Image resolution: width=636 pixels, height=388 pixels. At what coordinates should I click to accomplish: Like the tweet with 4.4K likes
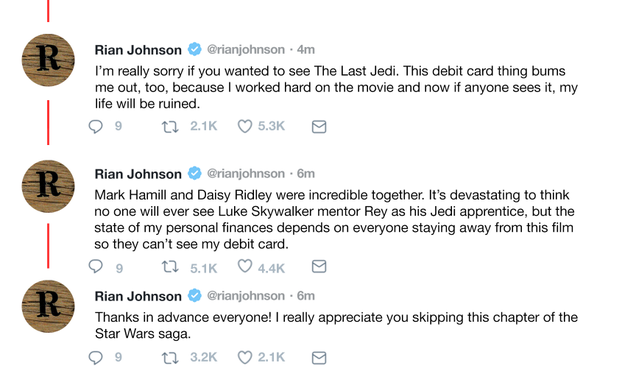pyautogui.click(x=245, y=266)
